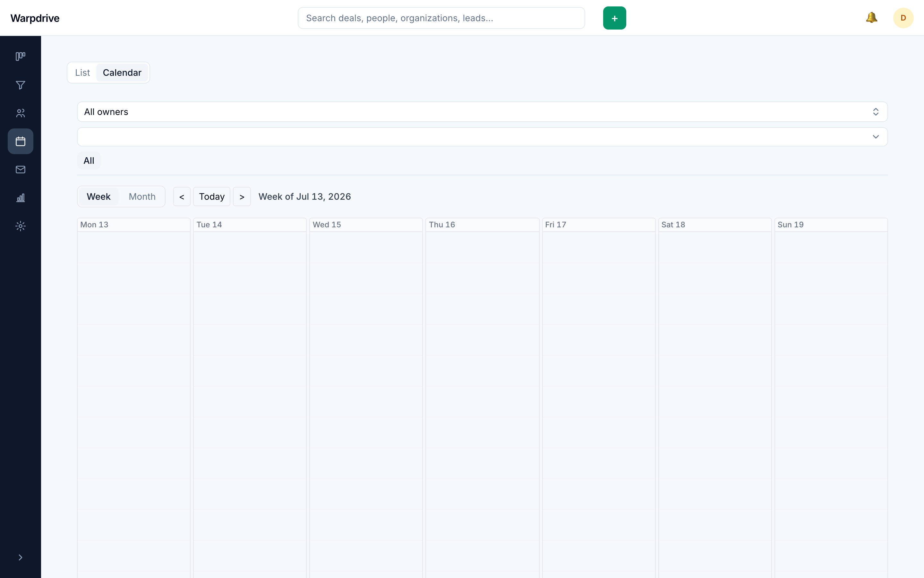Expand the sidebar with bottom chevron
The height and width of the screenshot is (578, 924).
[x=21, y=557]
